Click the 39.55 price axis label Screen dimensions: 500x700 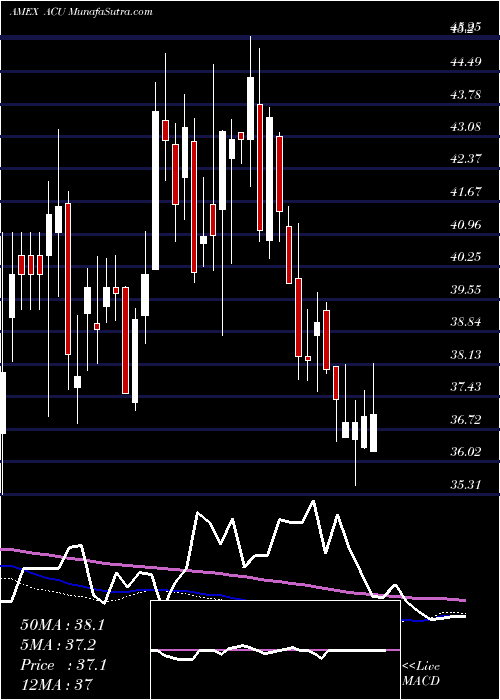[466, 289]
